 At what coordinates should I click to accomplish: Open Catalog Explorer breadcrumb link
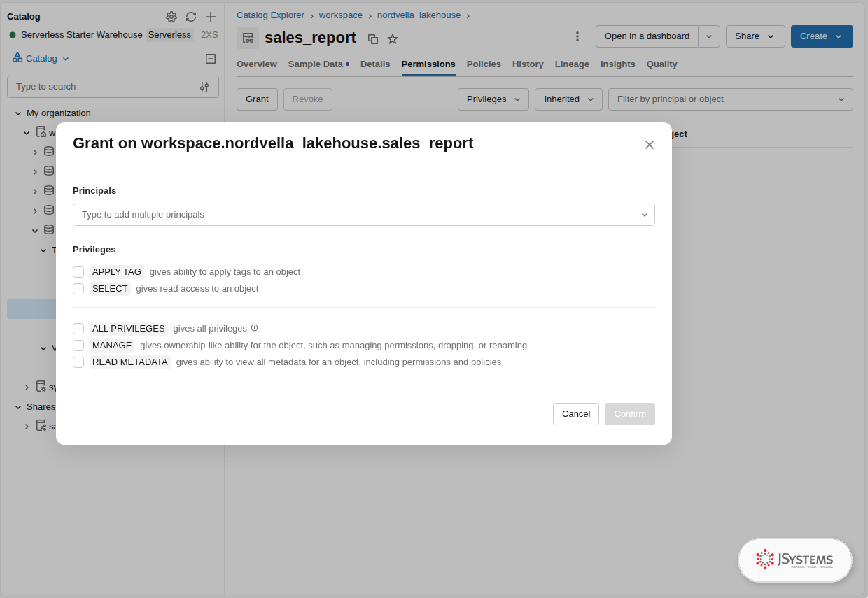point(270,15)
